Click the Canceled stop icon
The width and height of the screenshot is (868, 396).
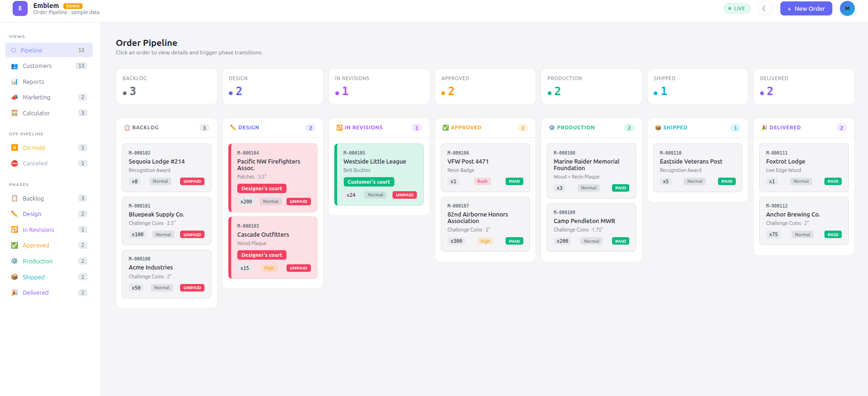click(x=15, y=163)
